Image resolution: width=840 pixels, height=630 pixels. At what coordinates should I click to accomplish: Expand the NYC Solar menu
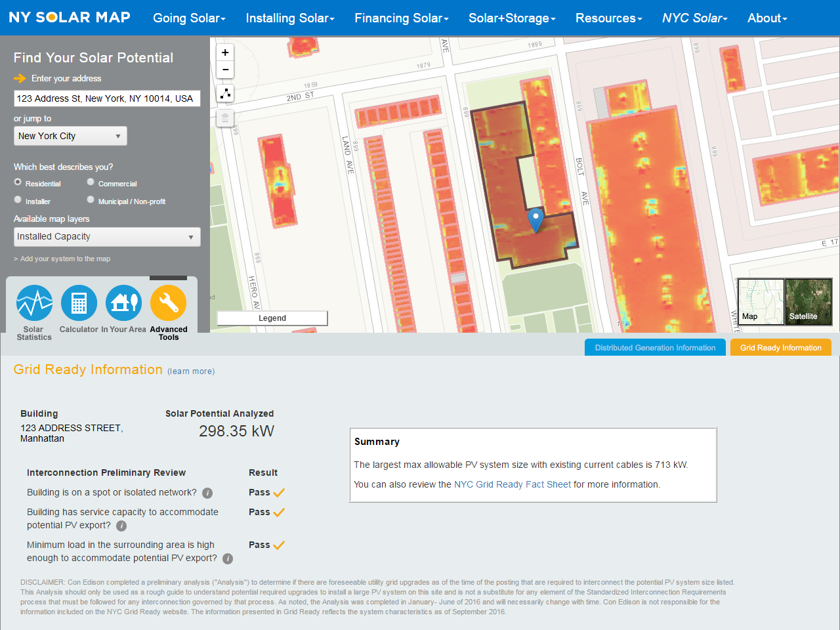point(695,18)
